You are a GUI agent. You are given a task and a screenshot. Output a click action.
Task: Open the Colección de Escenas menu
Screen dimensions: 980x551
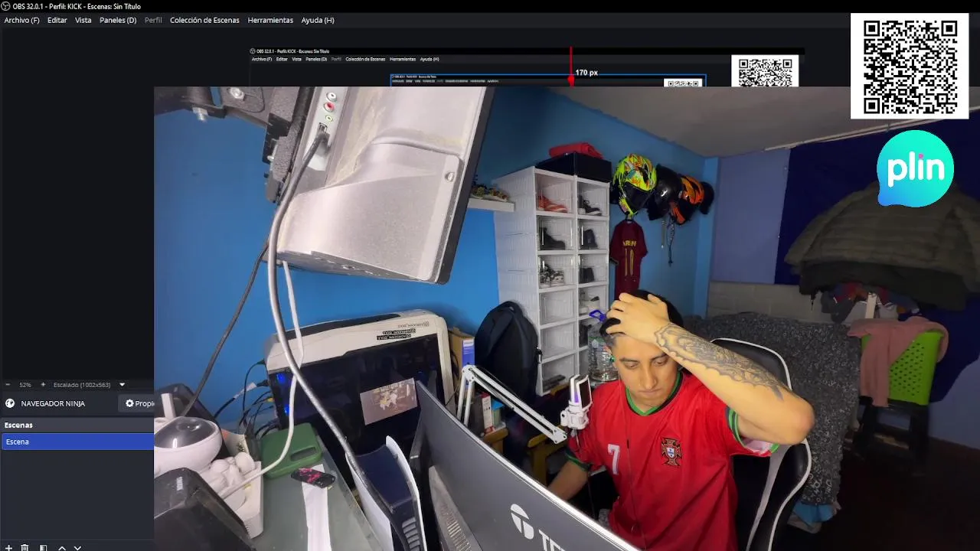(x=204, y=20)
